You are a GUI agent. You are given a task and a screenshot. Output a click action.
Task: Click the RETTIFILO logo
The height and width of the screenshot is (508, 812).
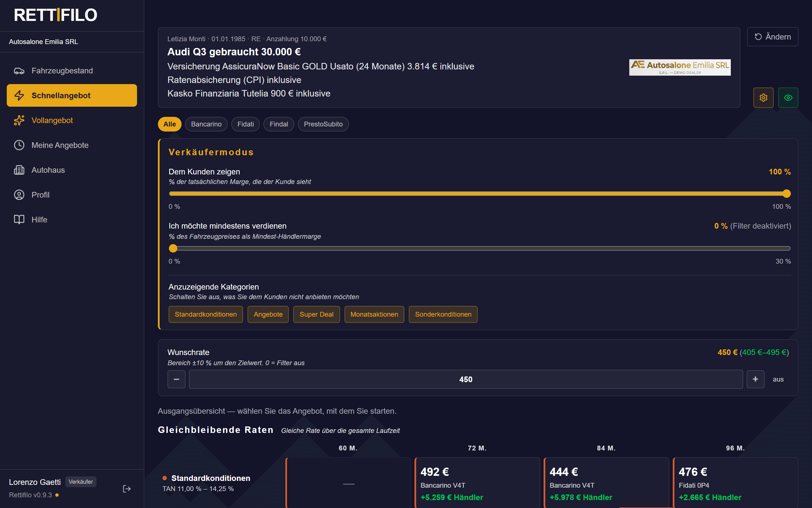click(55, 15)
